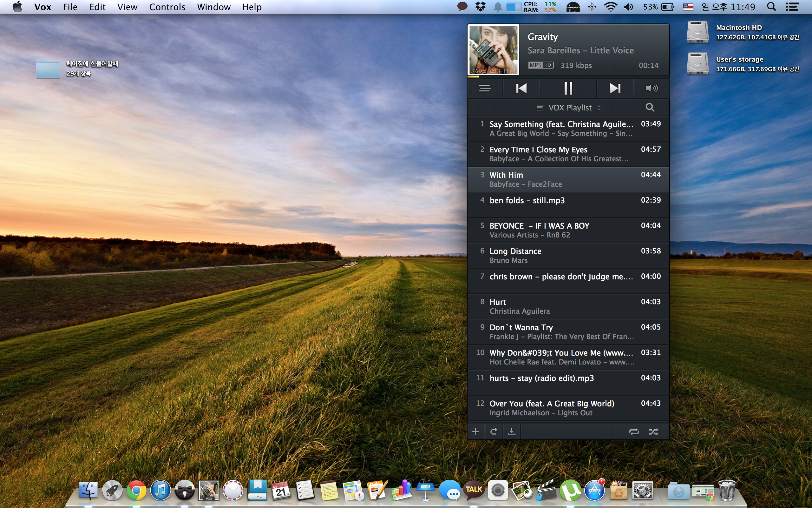Open uTorrent from the Dock

[570, 490]
